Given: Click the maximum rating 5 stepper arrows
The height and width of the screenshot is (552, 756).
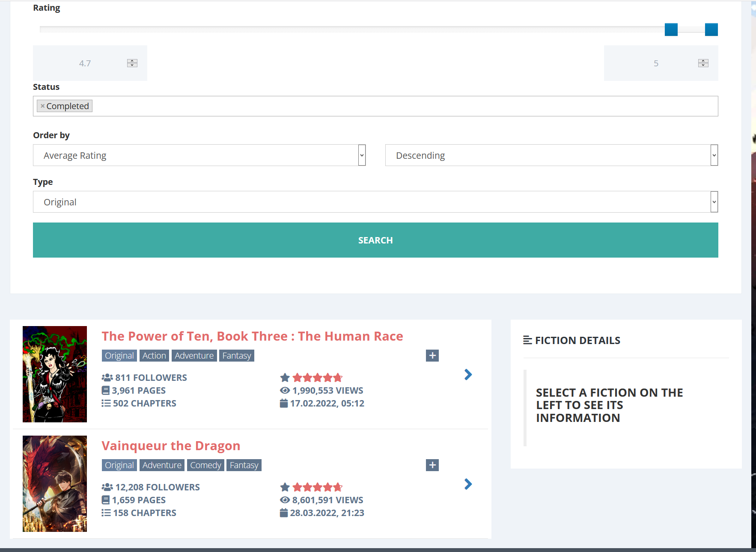Looking at the screenshot, I should tap(703, 63).
